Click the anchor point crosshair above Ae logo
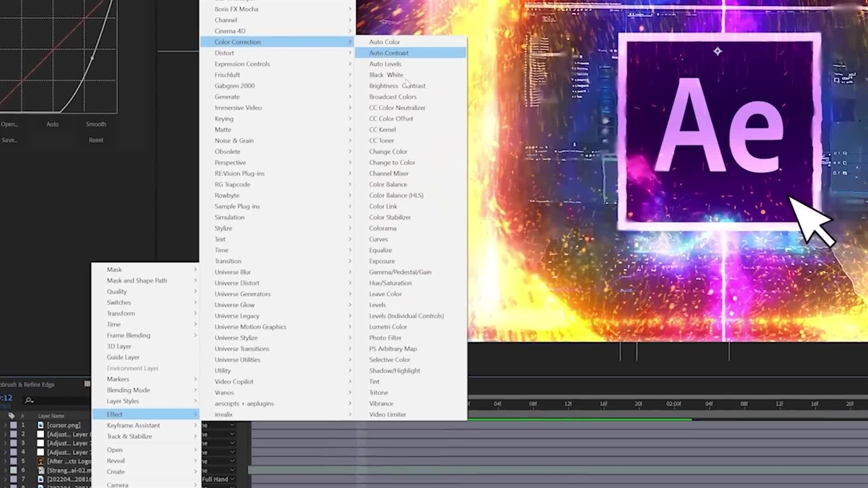The image size is (868, 488). (x=717, y=52)
